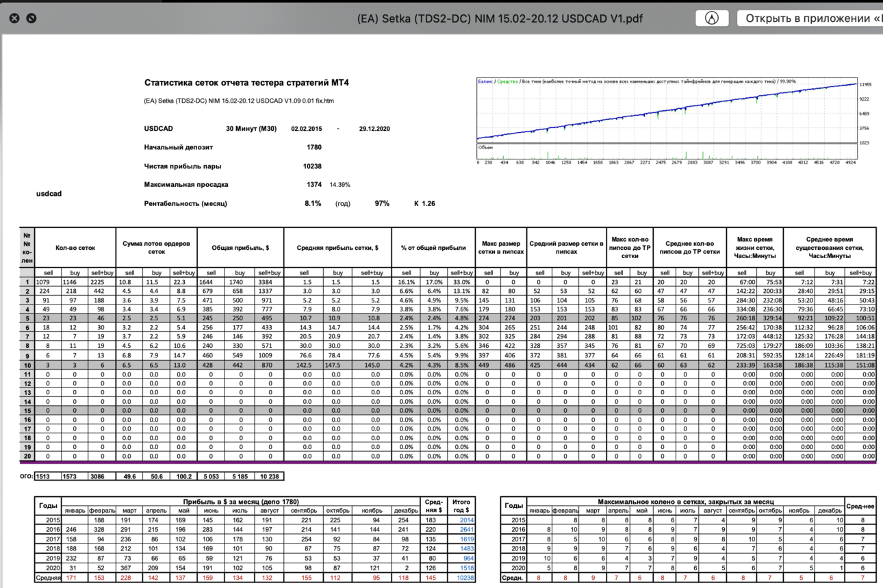Open the Markup pen tool icon
Image resolution: width=883 pixels, height=588 pixels.
coord(712,18)
